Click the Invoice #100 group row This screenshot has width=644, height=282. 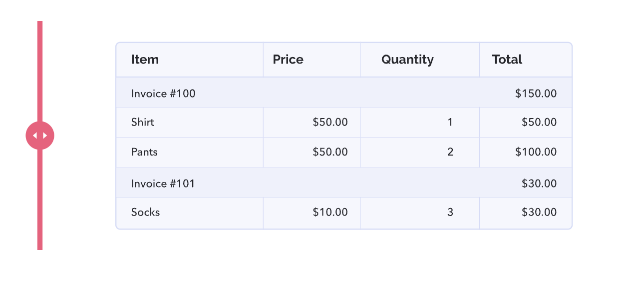[x=344, y=92]
